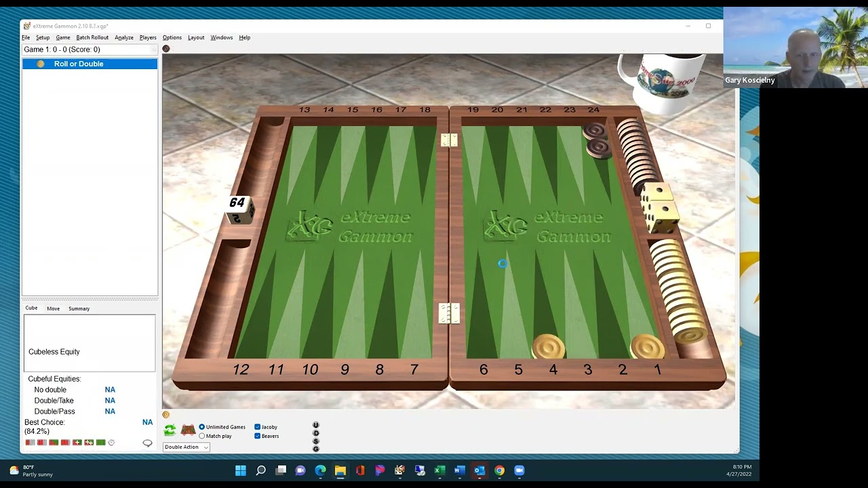868x488 pixels.
Task: Click the small clock icon after the board icons
Action: click(111, 443)
